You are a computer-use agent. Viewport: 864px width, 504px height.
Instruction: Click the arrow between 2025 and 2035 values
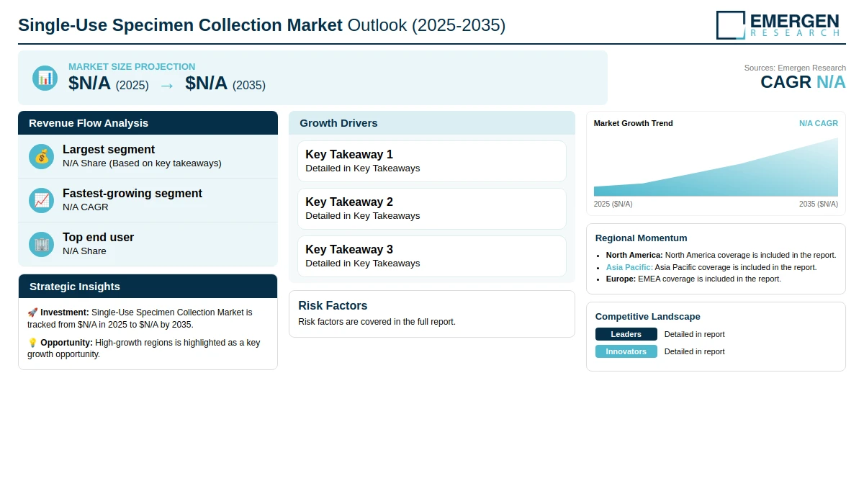[167, 85]
